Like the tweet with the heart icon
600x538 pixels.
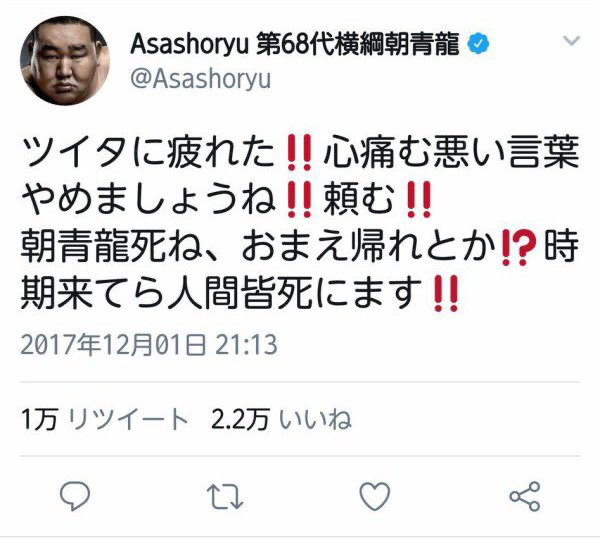(375, 496)
